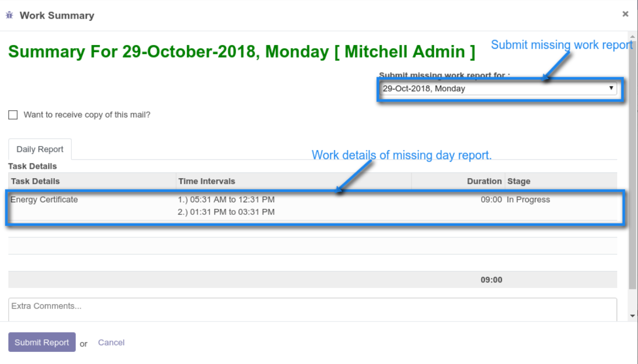Close the Work Summary dialog

coord(625,14)
